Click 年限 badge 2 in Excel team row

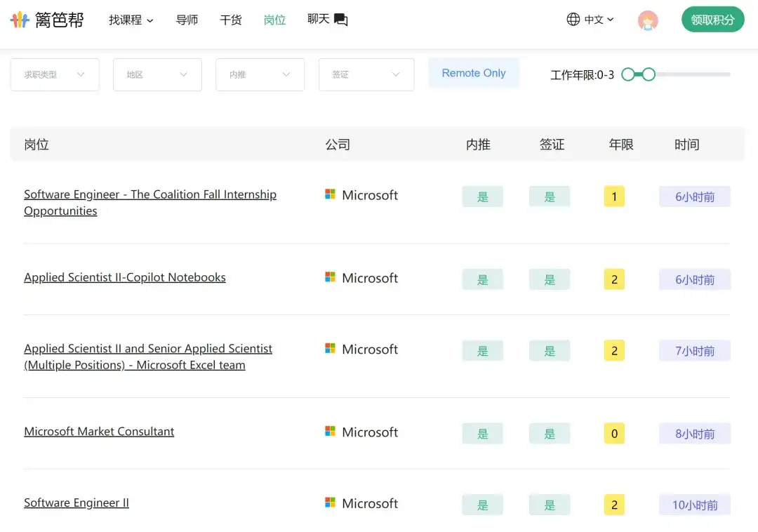(x=614, y=351)
